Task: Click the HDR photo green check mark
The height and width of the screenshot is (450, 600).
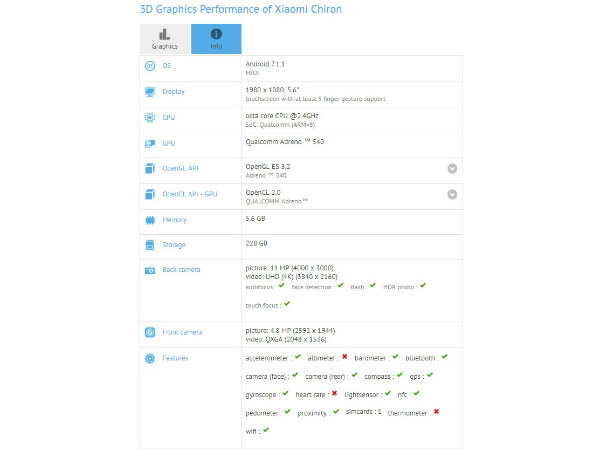Action: [x=423, y=285]
